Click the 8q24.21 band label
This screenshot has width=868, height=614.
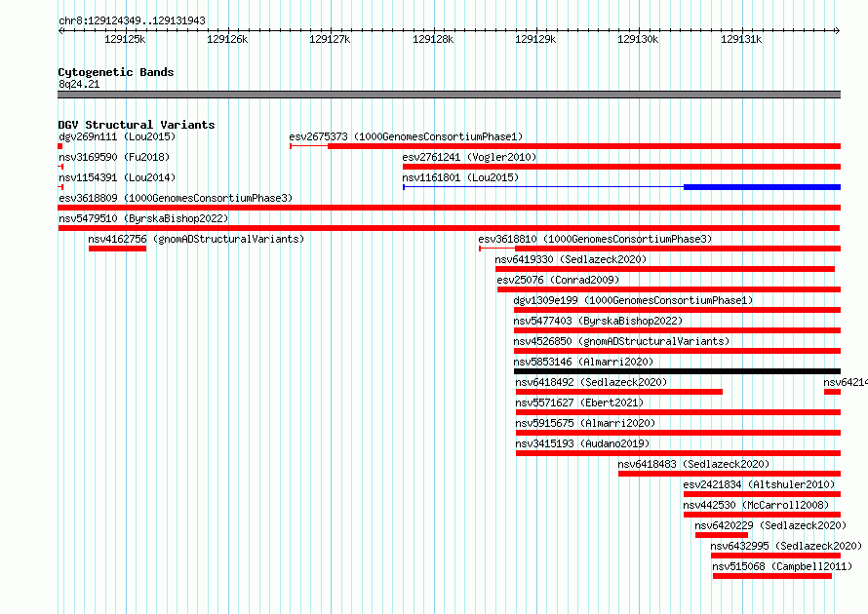click(79, 84)
